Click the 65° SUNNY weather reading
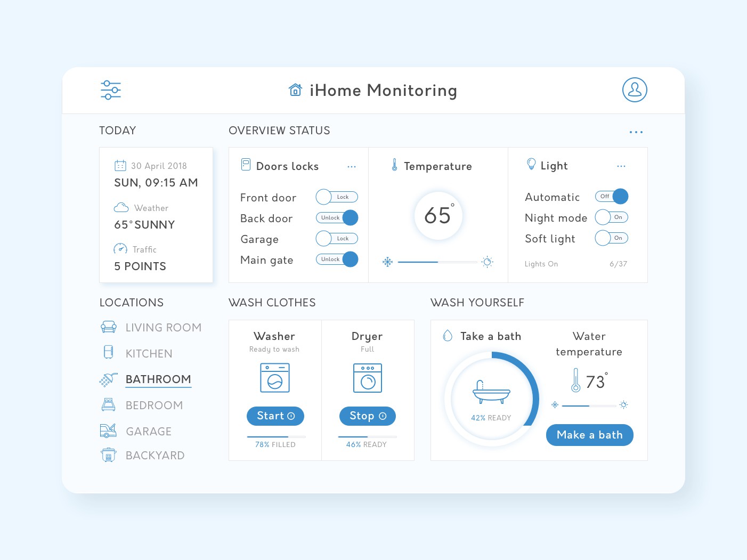747x560 pixels. pos(144,225)
